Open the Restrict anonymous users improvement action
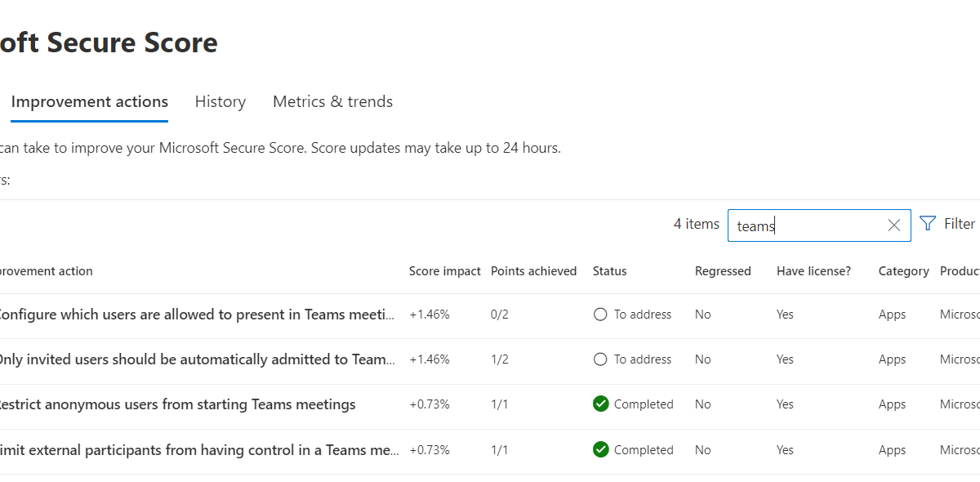The height and width of the screenshot is (482, 980). click(177, 404)
